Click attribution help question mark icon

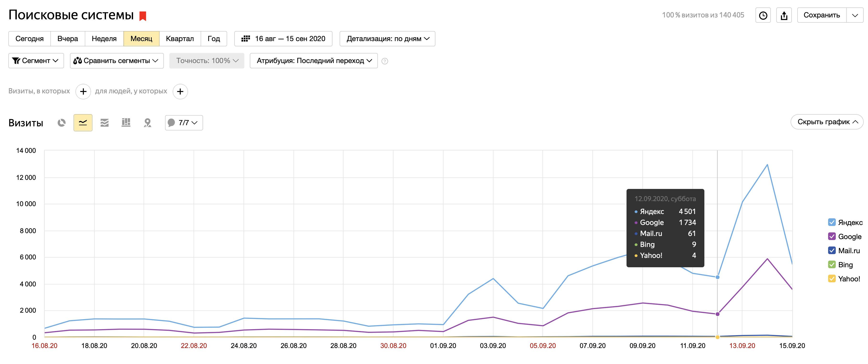[385, 61]
